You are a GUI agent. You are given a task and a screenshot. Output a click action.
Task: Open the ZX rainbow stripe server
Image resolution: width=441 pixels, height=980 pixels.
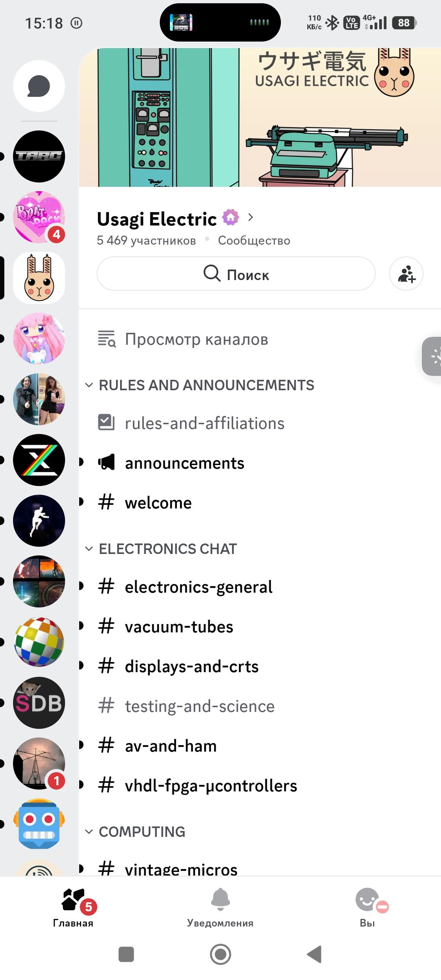(x=39, y=460)
